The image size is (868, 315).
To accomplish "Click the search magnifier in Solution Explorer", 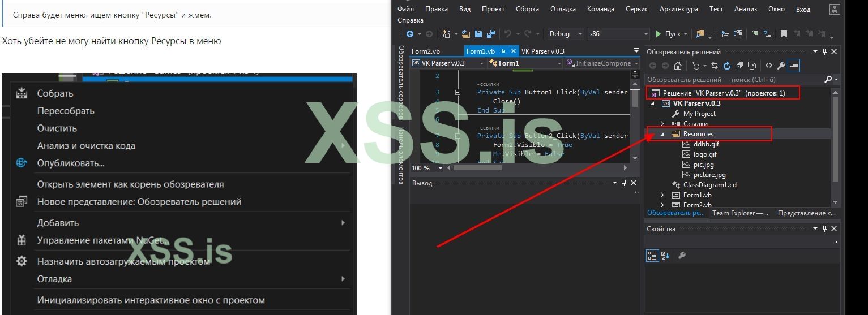I will [x=828, y=80].
